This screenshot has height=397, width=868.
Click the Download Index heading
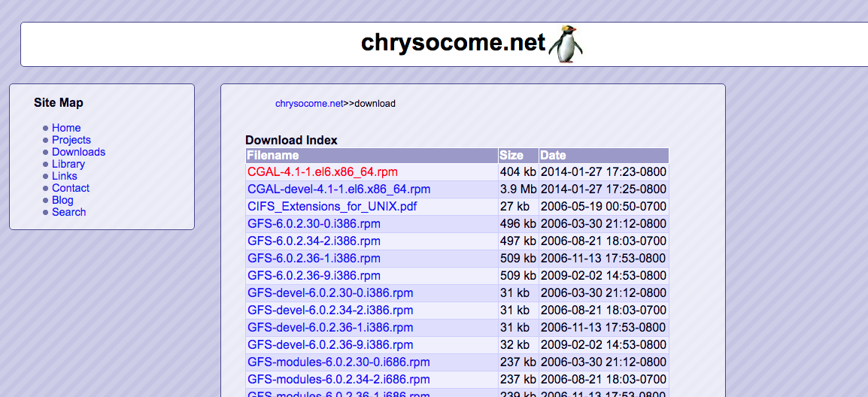(x=291, y=141)
